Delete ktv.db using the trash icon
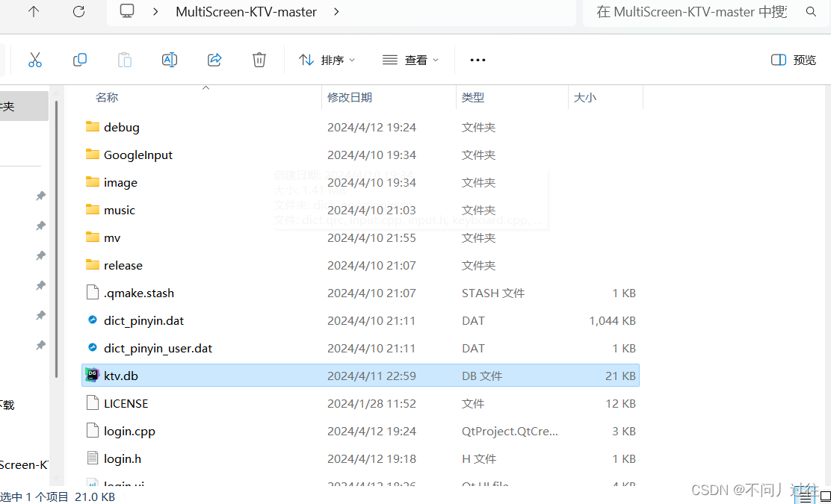831x504 pixels. (x=259, y=60)
